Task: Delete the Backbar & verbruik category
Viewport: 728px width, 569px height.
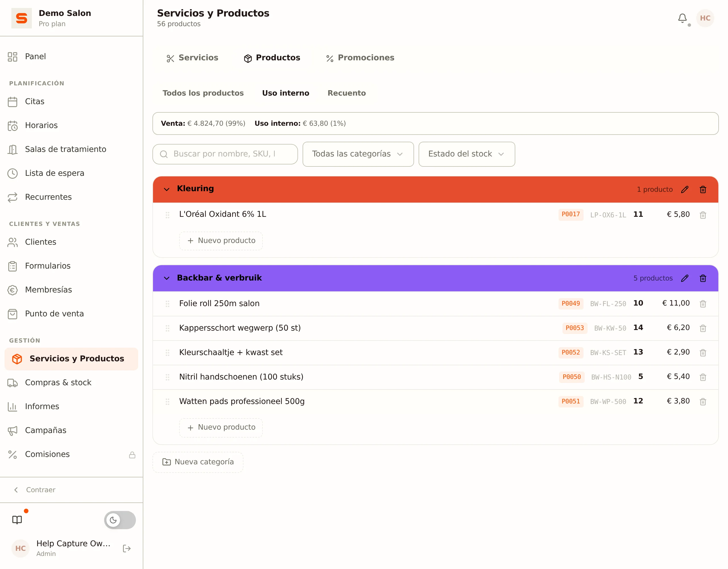Action: (703, 278)
